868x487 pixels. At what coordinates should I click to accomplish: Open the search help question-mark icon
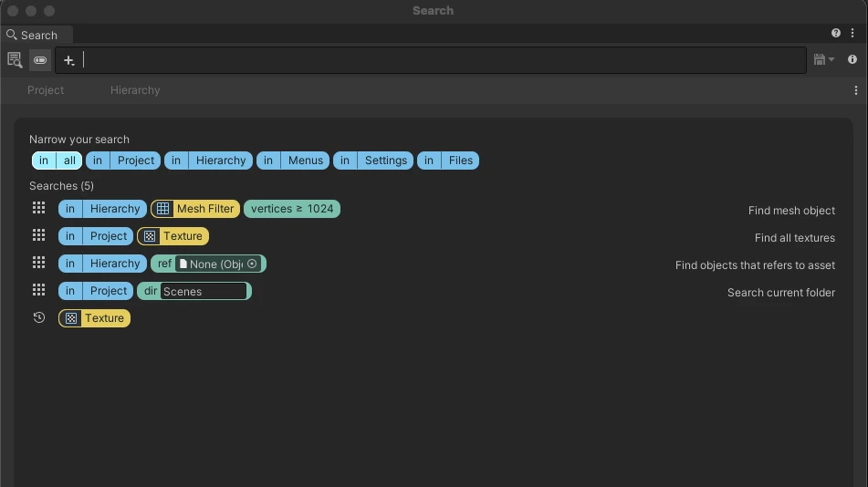coord(836,33)
